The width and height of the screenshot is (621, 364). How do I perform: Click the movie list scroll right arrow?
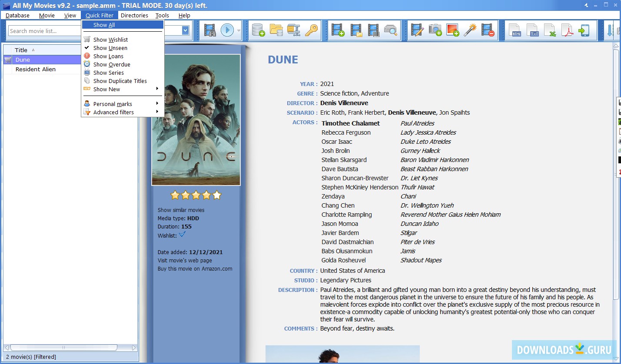tap(134, 347)
